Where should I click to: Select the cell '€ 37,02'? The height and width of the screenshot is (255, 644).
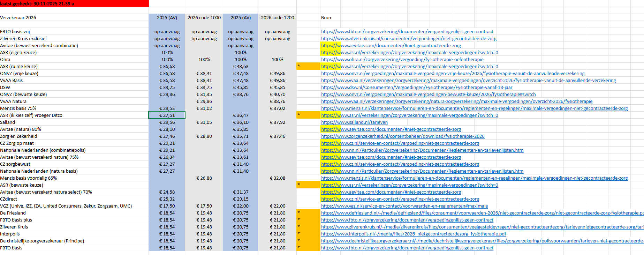coord(278,108)
